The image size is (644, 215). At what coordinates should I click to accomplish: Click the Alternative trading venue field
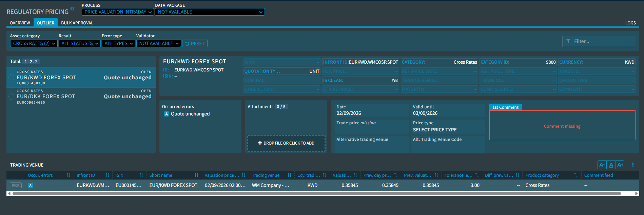(371, 144)
